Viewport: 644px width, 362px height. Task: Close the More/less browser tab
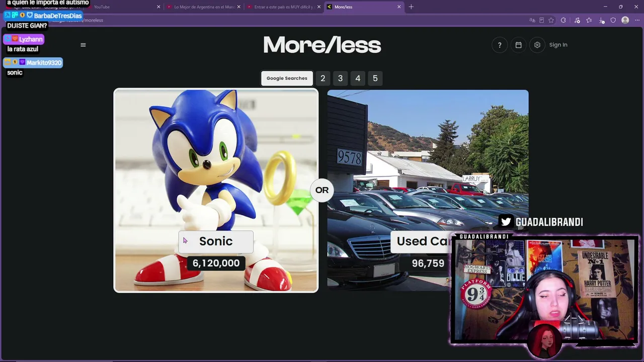coord(399,7)
